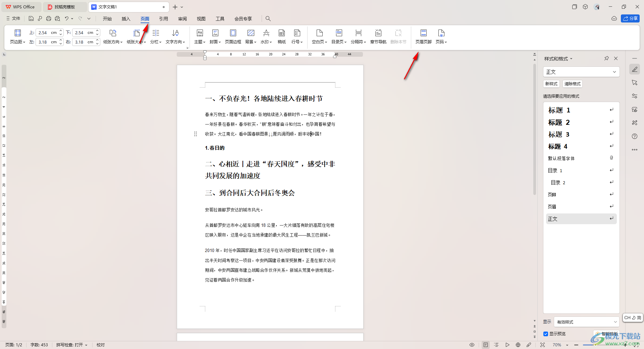Click the 页眉页脚 header and footer tool
This screenshot has height=349, width=644.
[424, 37]
